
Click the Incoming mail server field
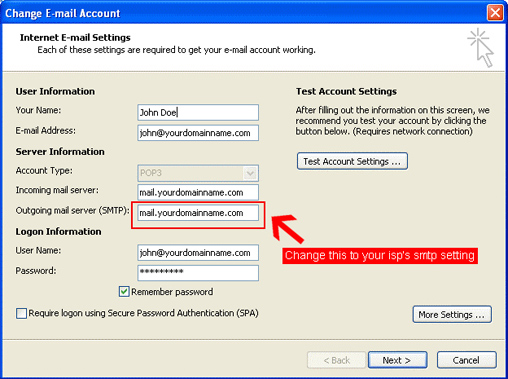tap(198, 192)
